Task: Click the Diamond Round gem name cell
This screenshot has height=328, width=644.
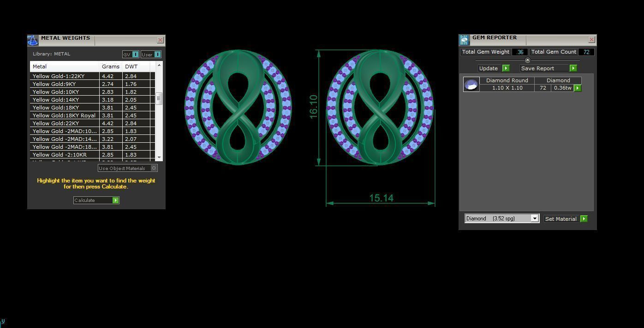Action: [x=507, y=80]
